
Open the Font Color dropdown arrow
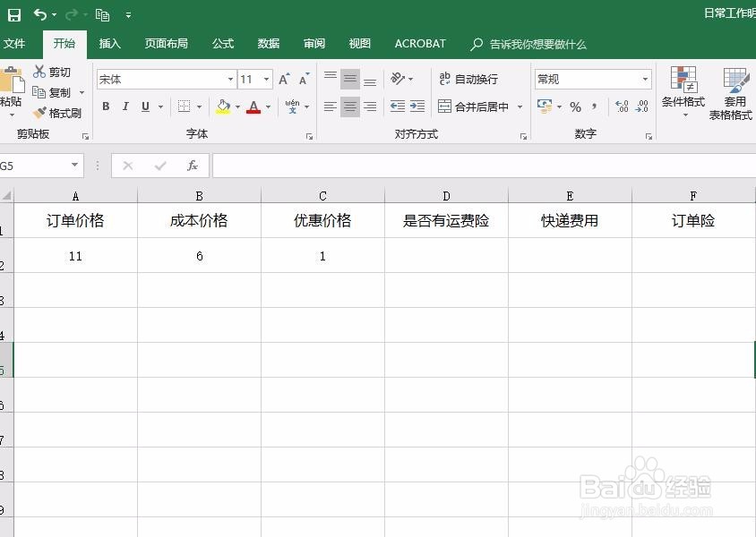268,107
